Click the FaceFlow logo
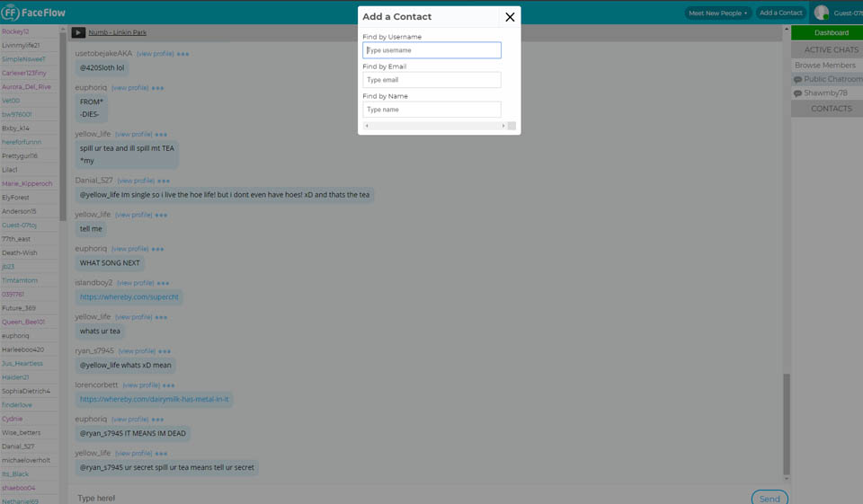The width and height of the screenshot is (863, 504). pyautogui.click(x=33, y=13)
